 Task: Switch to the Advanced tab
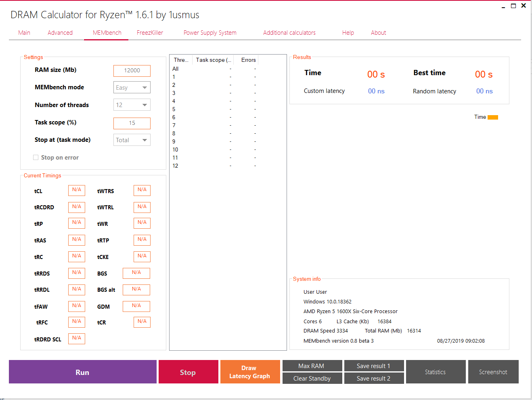[60, 33]
